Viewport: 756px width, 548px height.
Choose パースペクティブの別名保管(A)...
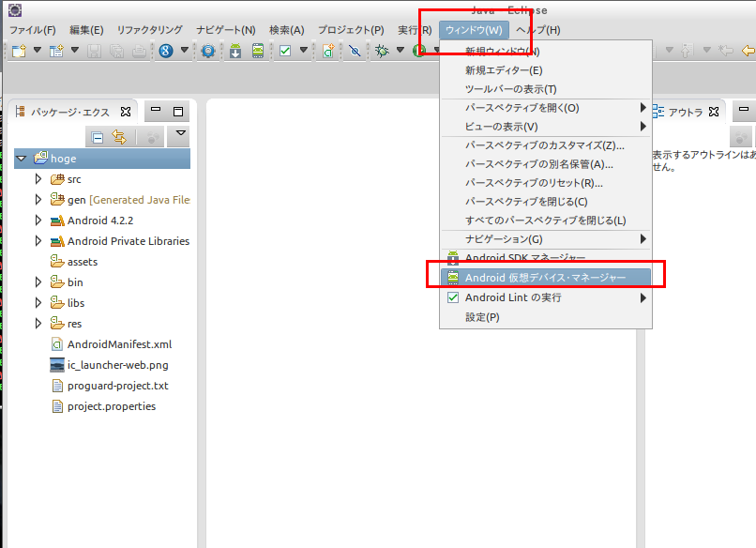tap(546, 164)
